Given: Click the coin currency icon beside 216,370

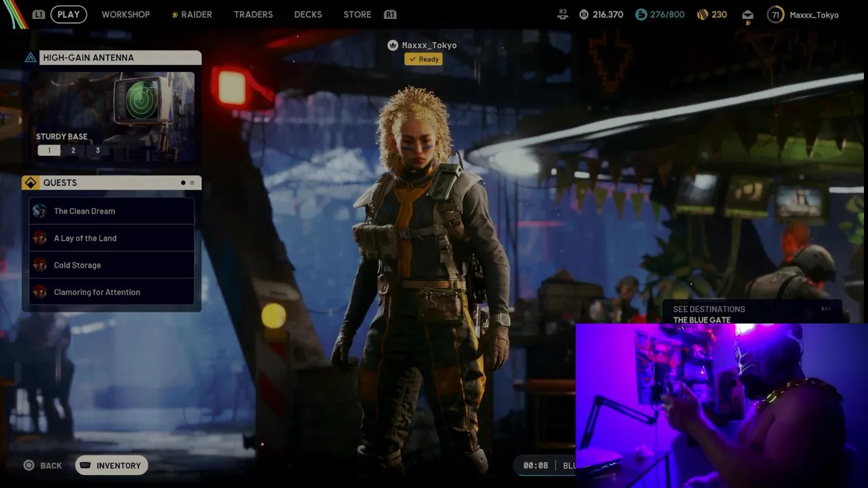Looking at the screenshot, I should 584,14.
